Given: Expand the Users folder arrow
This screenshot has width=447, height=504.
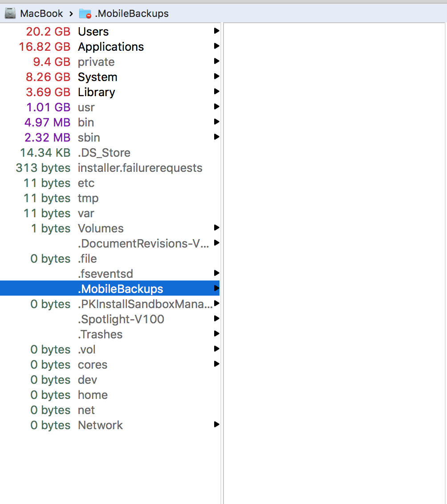Looking at the screenshot, I should pyautogui.click(x=216, y=31).
